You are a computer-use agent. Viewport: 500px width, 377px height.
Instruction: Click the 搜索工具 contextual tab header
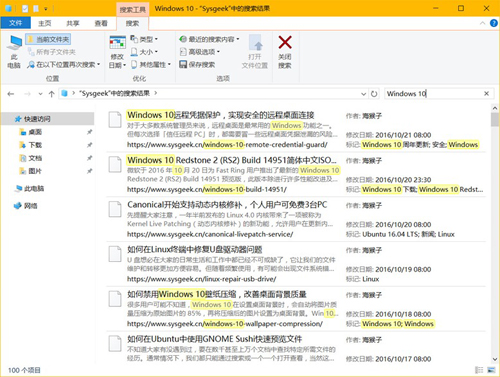(x=133, y=10)
